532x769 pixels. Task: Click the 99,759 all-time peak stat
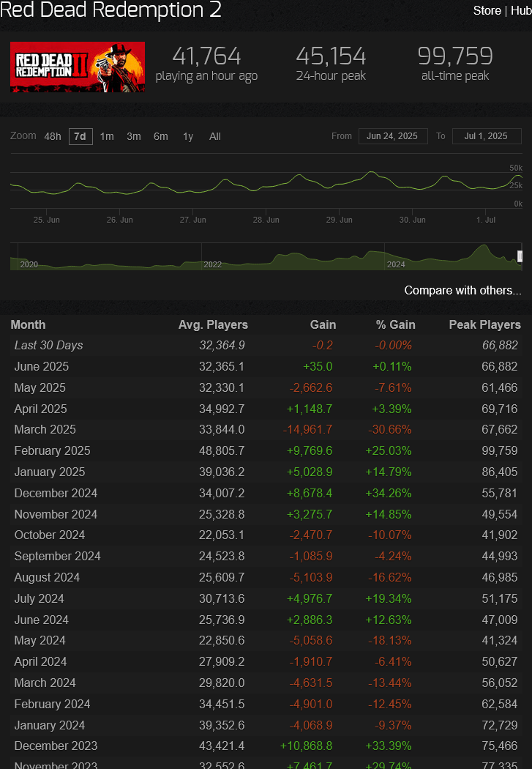click(x=455, y=64)
